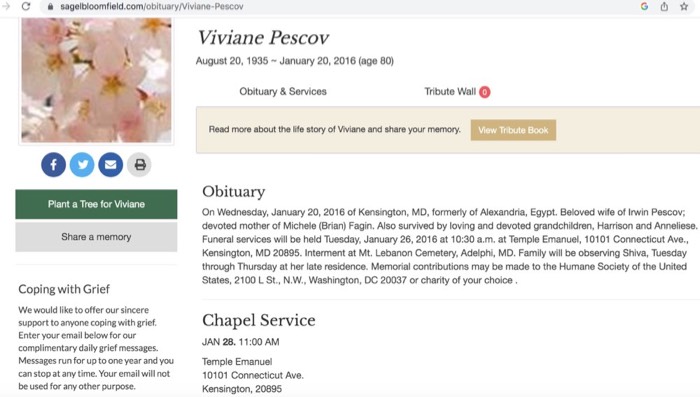Click the Viviane Pescov name heading
This screenshot has width=700, height=397.
[263, 38]
